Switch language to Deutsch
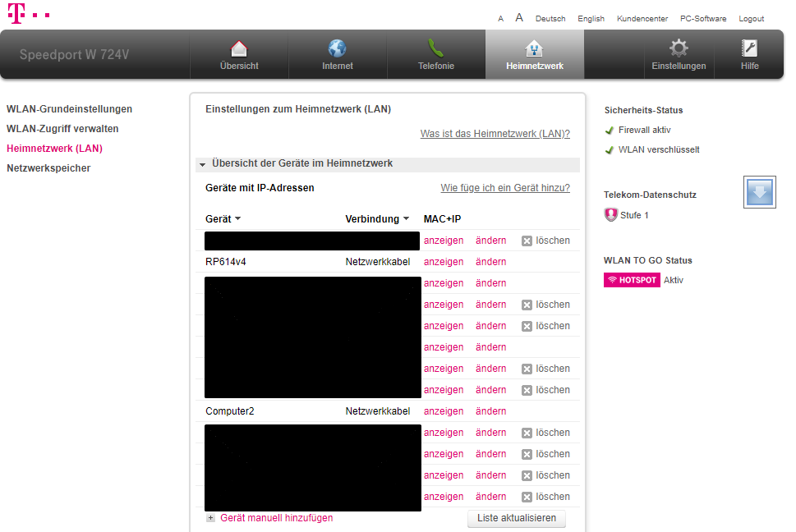Image resolution: width=796 pixels, height=532 pixels. pyautogui.click(x=550, y=19)
